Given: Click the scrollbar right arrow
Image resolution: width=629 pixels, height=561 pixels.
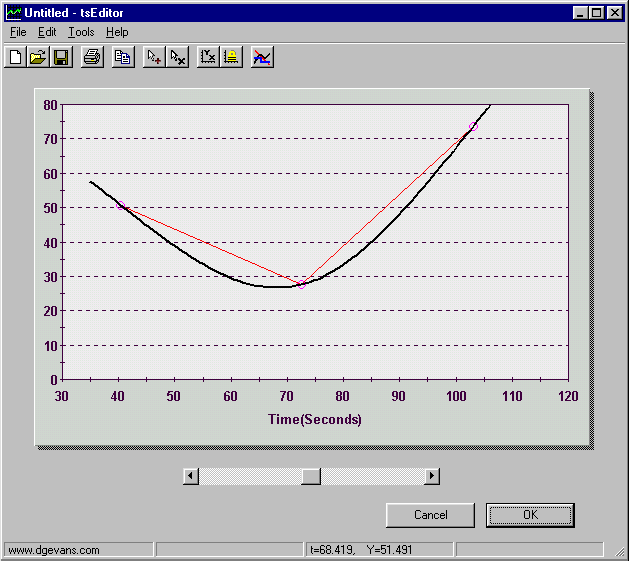Looking at the screenshot, I should pos(432,476).
